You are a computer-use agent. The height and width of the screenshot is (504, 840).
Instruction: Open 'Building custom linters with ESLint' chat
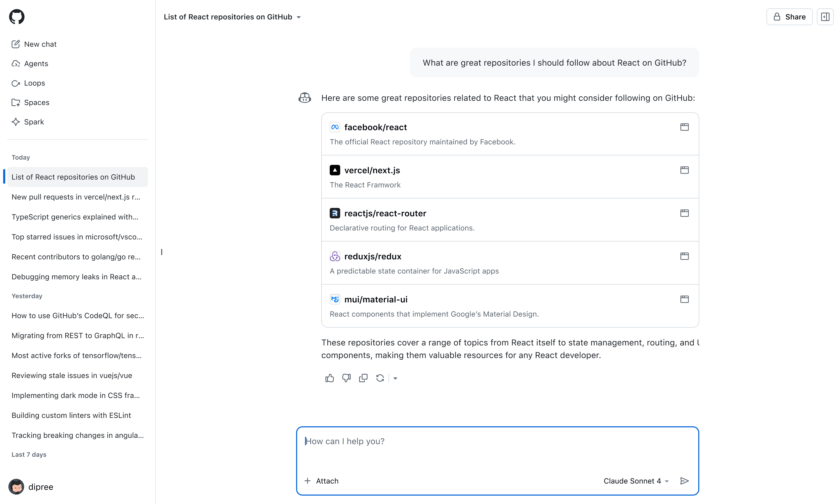click(x=77, y=415)
